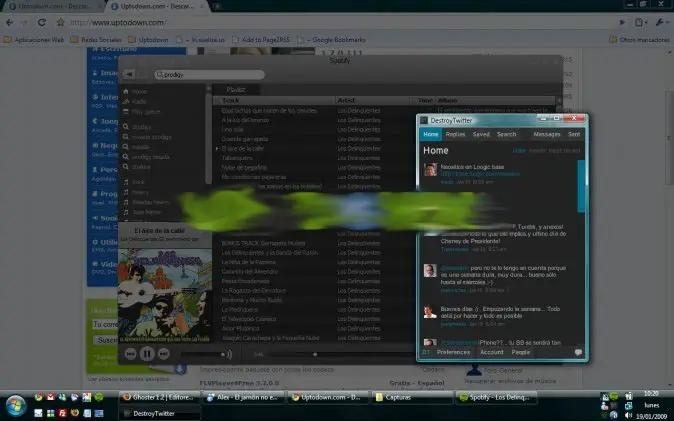Open the 'Uptodown' bookmarks folder

coord(148,40)
